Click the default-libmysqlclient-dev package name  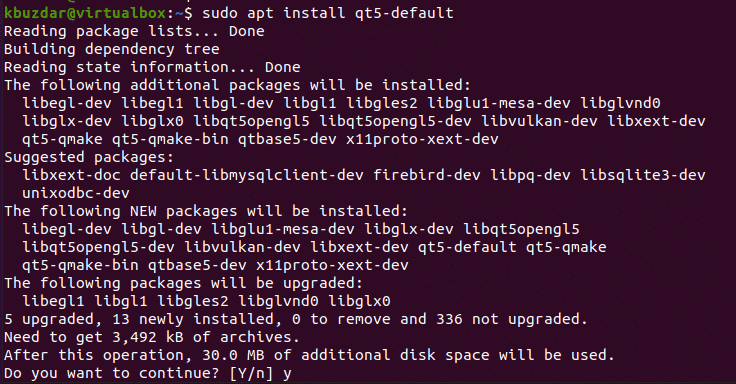(x=246, y=175)
